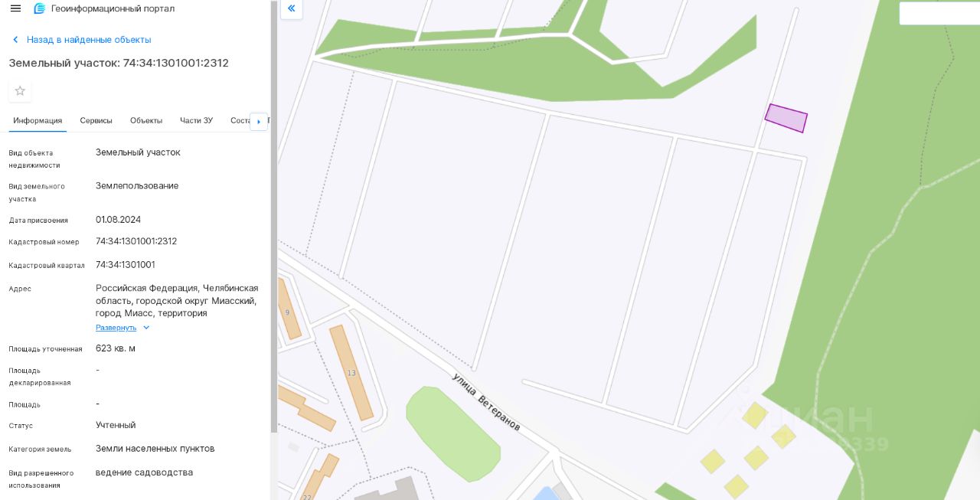This screenshot has height=500, width=980.
Task: Show more tabs with the arrow button
Action: click(x=259, y=122)
